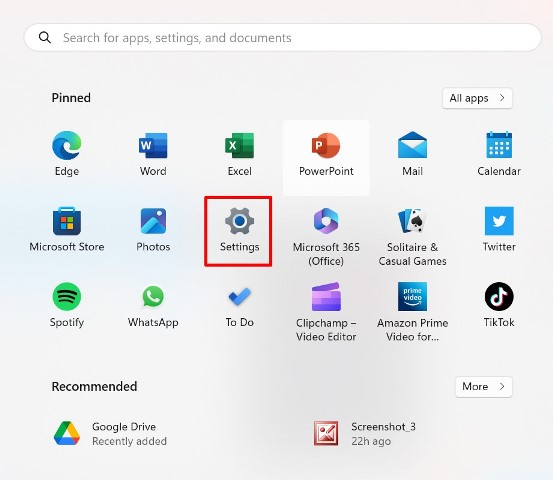The height and width of the screenshot is (480, 553).
Task: Open the To Do app
Action: (239, 297)
